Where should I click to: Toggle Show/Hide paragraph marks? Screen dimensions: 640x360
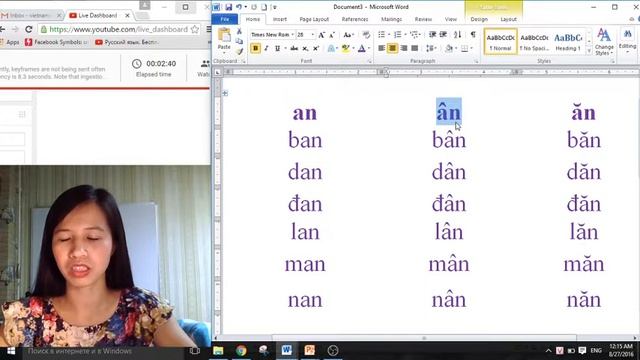click(473, 35)
